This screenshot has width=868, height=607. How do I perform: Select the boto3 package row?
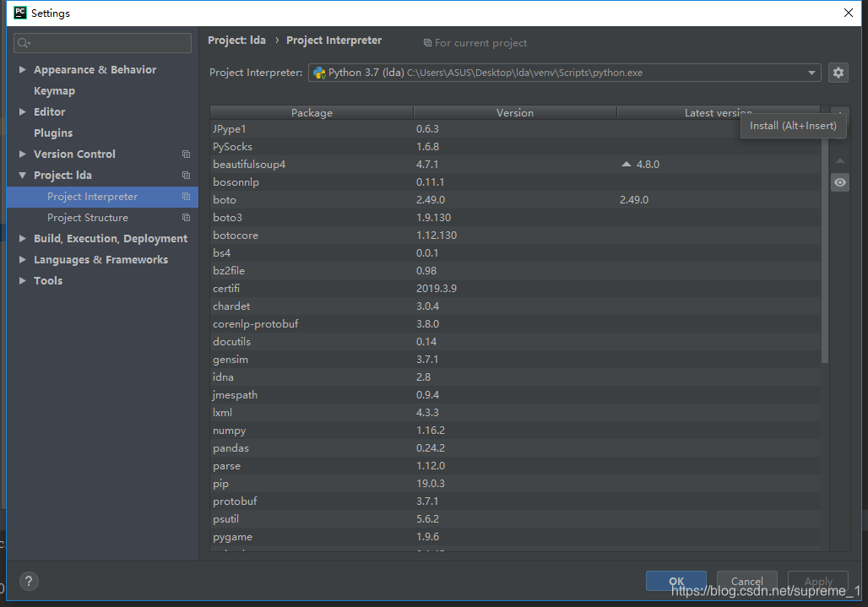pos(515,218)
